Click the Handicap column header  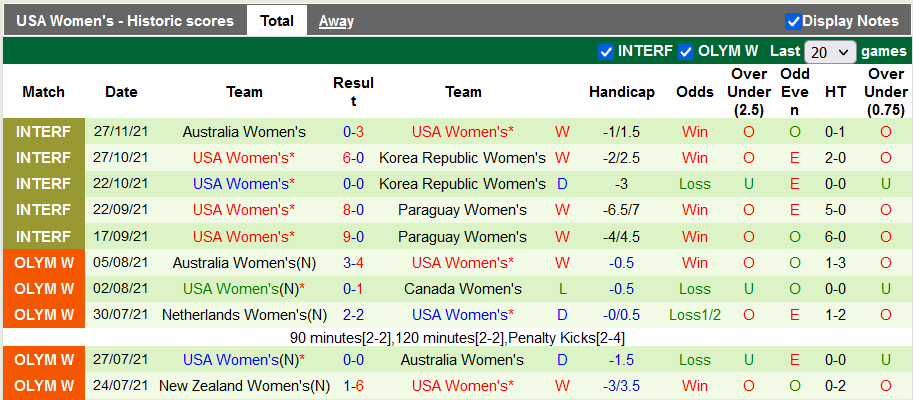[621, 92]
